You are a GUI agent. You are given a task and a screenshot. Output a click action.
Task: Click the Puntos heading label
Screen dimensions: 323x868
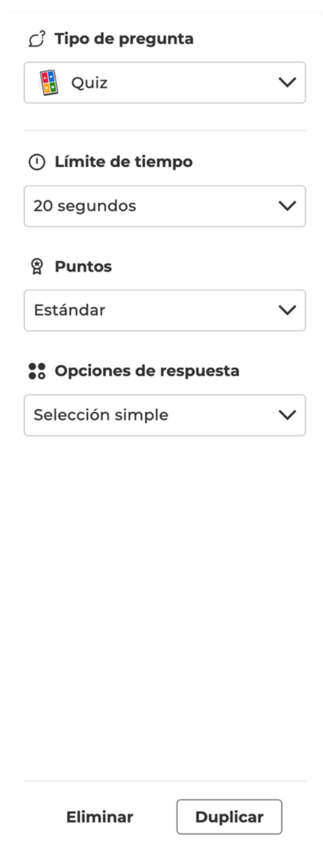pos(83,267)
